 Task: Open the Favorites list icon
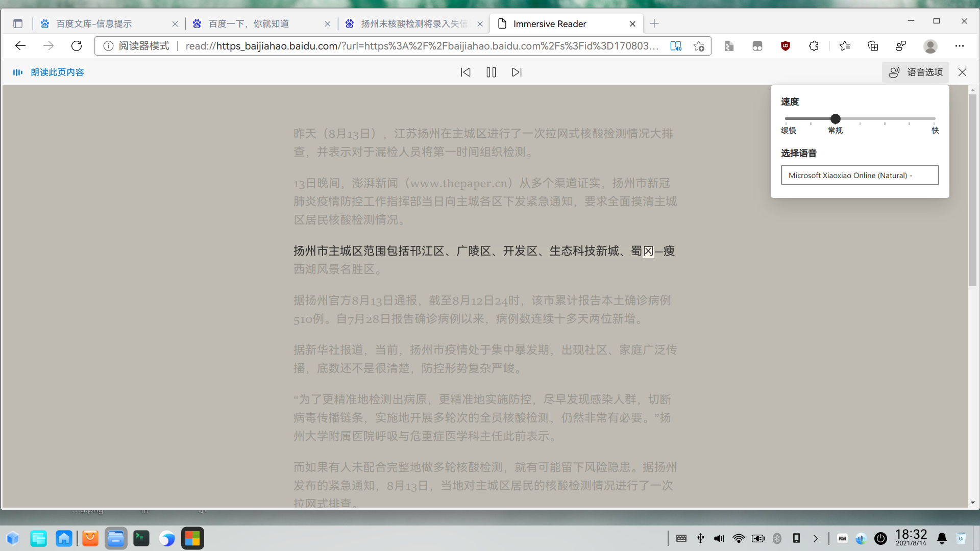tap(845, 46)
